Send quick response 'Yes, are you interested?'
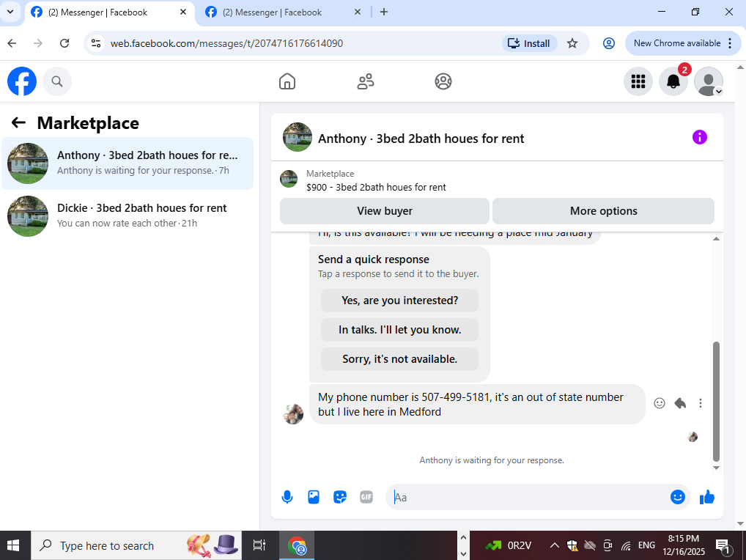The height and width of the screenshot is (560, 746). (x=399, y=301)
